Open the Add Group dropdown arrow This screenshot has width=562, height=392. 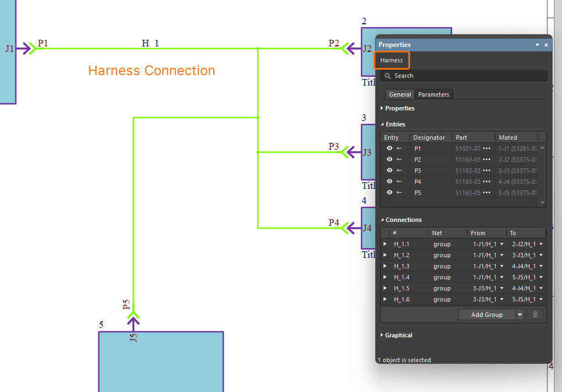519,315
